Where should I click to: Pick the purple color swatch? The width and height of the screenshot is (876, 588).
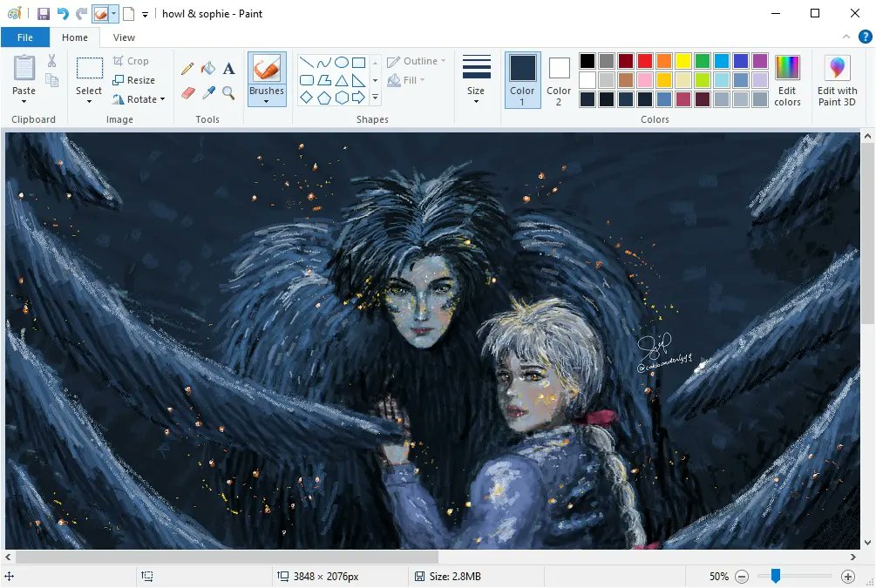(760, 60)
